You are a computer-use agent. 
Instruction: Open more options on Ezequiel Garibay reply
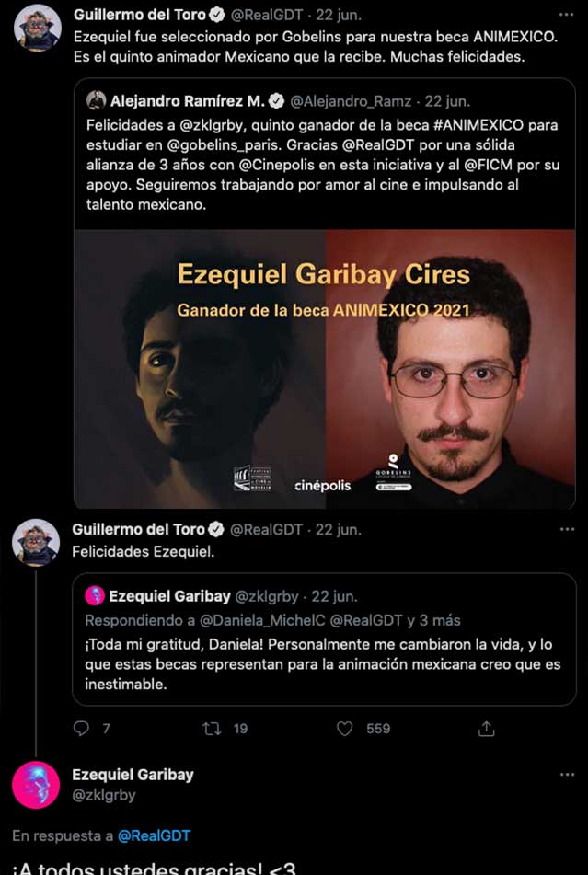(567, 775)
